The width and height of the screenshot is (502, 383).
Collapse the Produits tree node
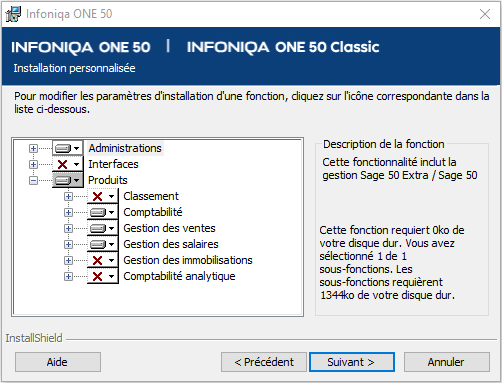click(33, 180)
